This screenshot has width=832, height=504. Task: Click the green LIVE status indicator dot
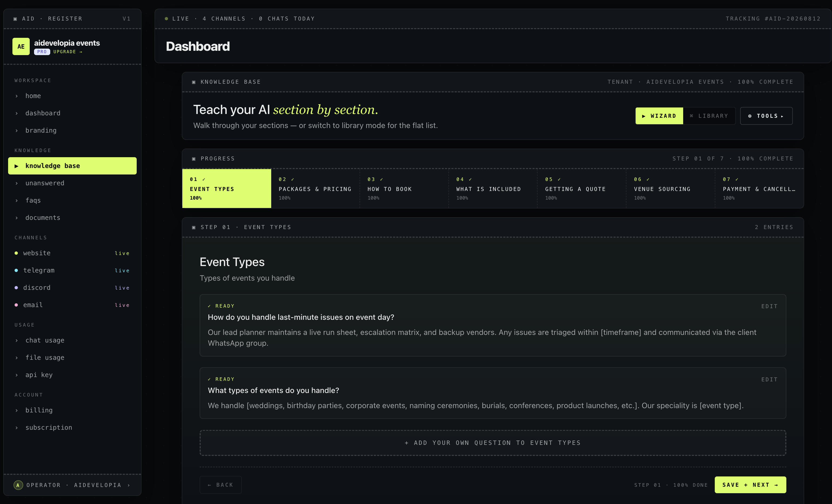[x=166, y=19]
